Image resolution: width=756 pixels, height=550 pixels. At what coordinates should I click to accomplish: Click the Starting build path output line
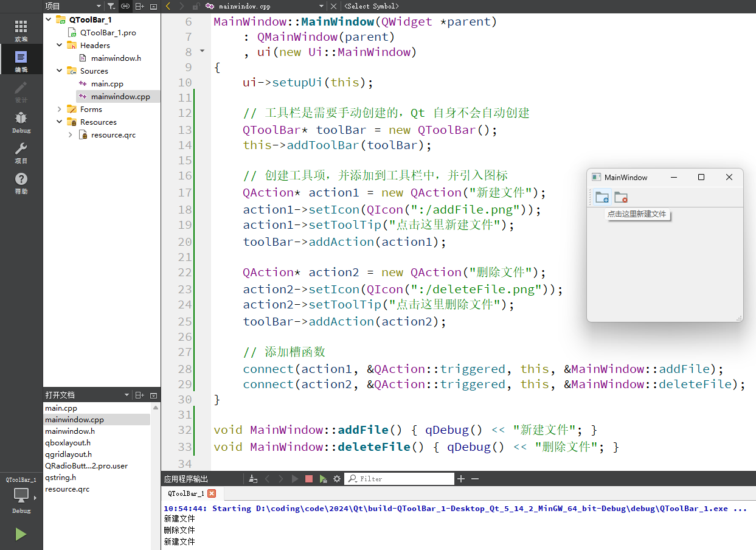[456, 508]
